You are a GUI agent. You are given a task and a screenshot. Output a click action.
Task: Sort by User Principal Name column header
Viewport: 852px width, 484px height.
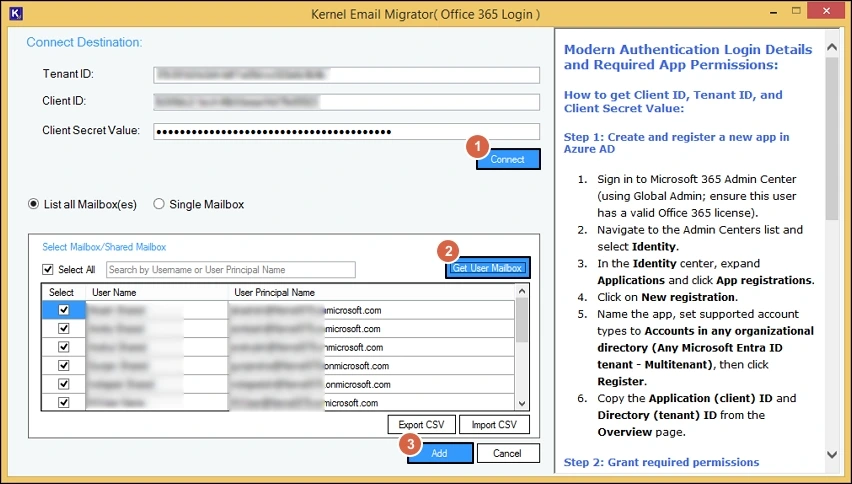(371, 292)
